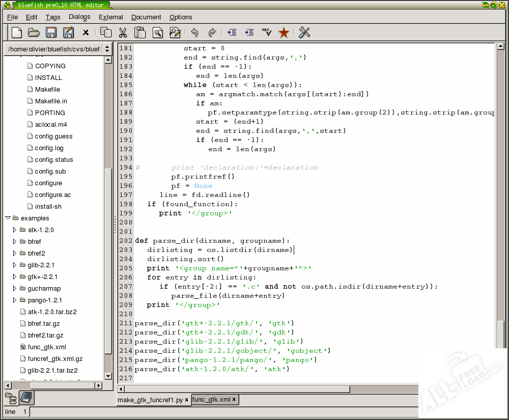Expand the gtk+-2.2.1 folder
Screen dimensions: 509x420
(15, 276)
